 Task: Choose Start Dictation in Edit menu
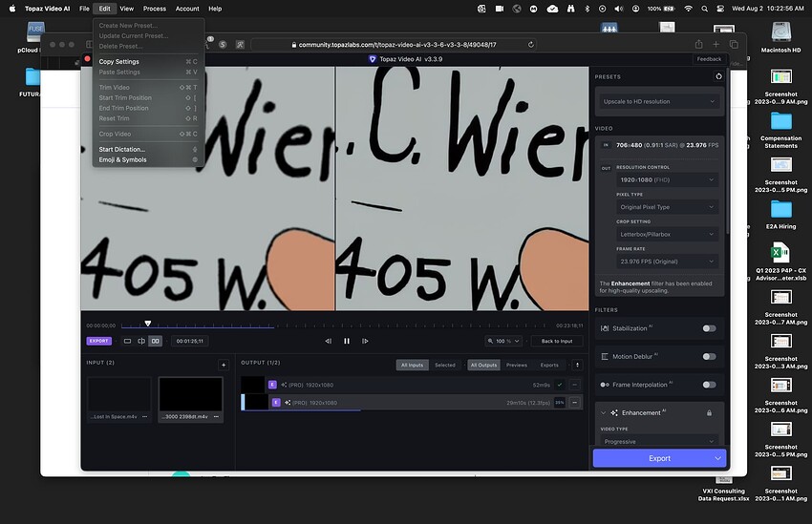(122, 149)
